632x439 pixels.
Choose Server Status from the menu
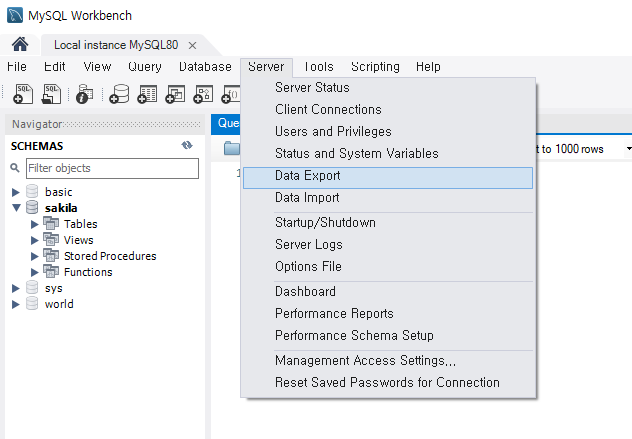[x=388, y=88]
